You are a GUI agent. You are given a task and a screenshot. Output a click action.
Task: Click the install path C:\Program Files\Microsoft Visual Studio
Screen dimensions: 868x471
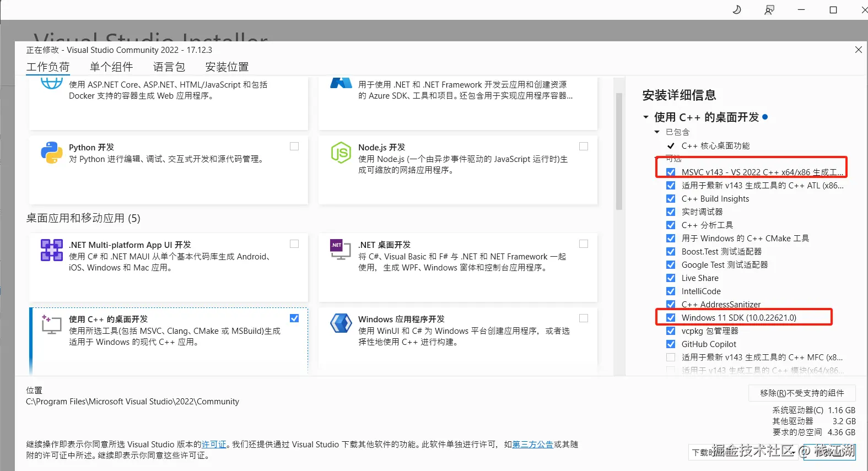132,402
